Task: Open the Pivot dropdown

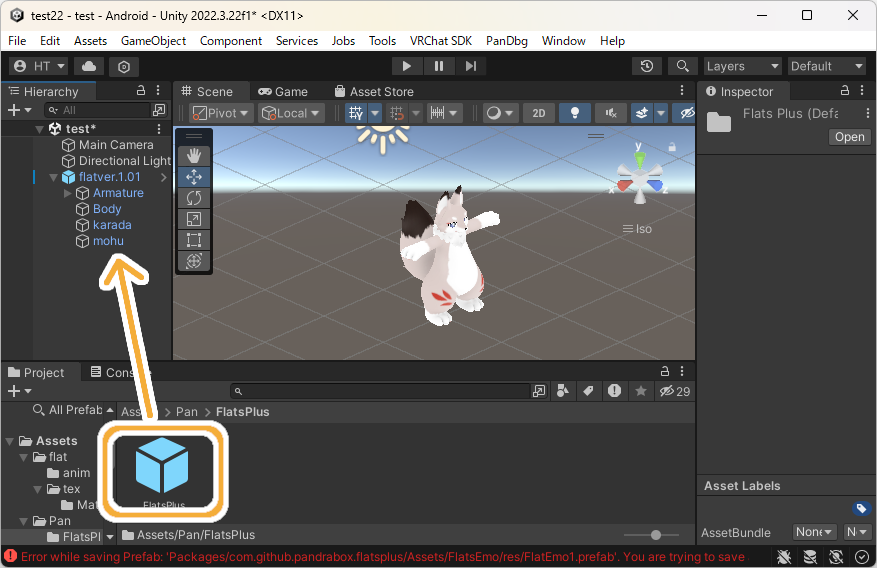Action: pyautogui.click(x=221, y=113)
